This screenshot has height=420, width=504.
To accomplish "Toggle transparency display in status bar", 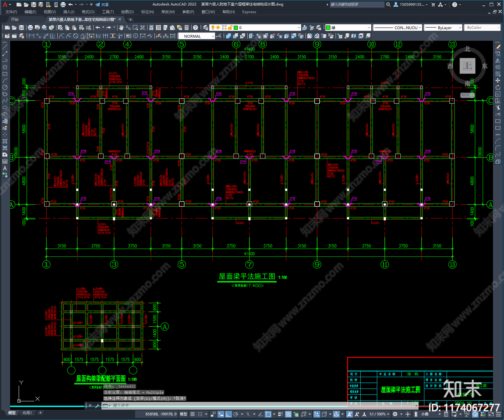I will [288, 414].
